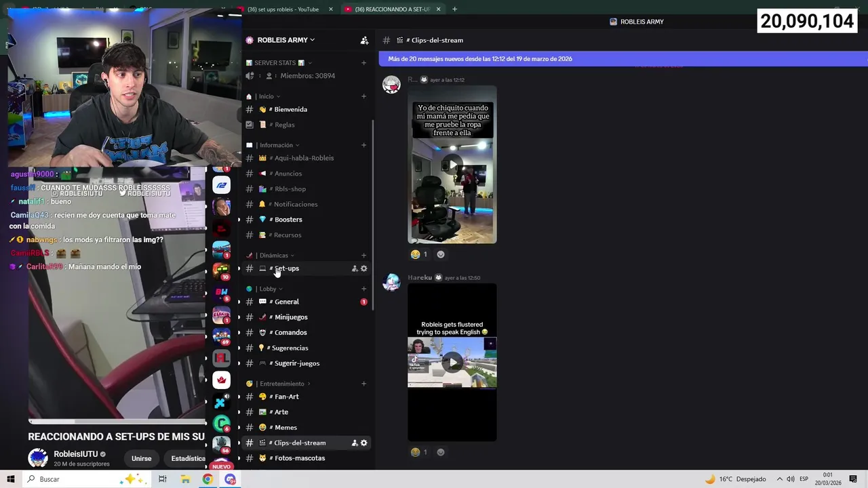Viewport: 868px width, 488px height.
Task: Click the Estadísticas button
Action: [186, 458]
